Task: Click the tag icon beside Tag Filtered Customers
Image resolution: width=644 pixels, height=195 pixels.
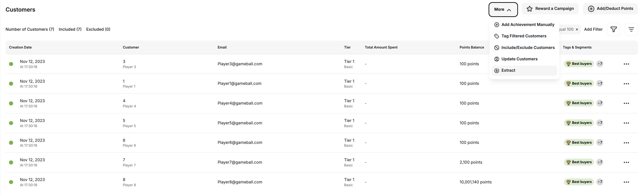Action: point(497,36)
